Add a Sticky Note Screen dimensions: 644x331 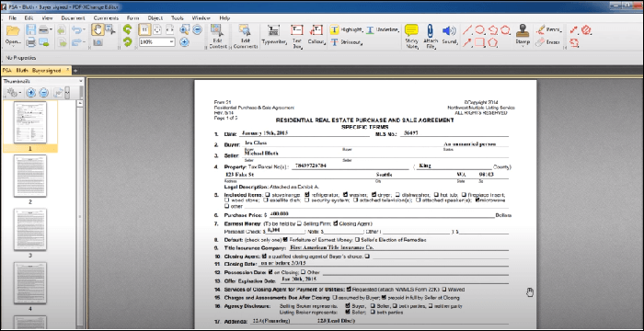click(411, 36)
